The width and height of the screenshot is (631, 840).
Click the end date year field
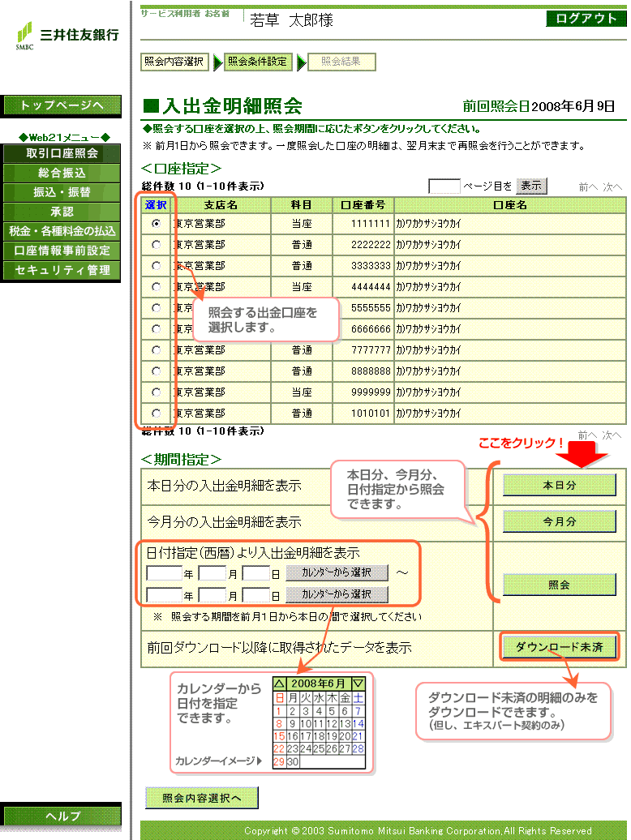(x=165, y=595)
